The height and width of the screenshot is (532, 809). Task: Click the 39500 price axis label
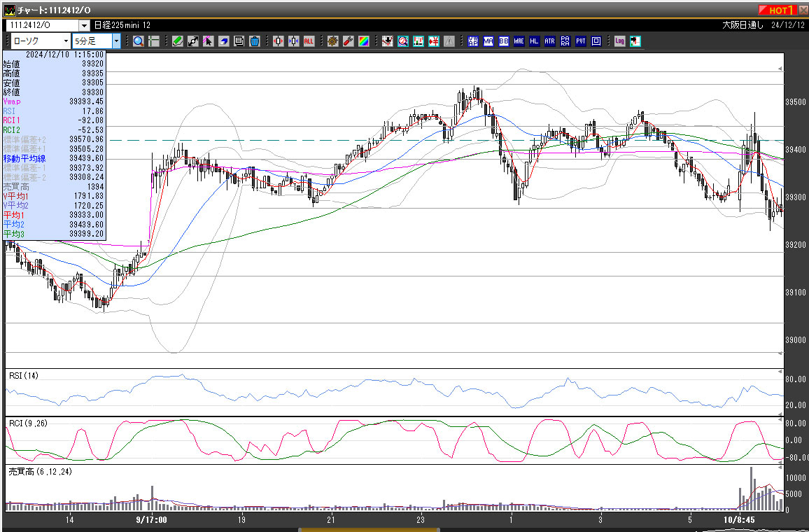(795, 102)
